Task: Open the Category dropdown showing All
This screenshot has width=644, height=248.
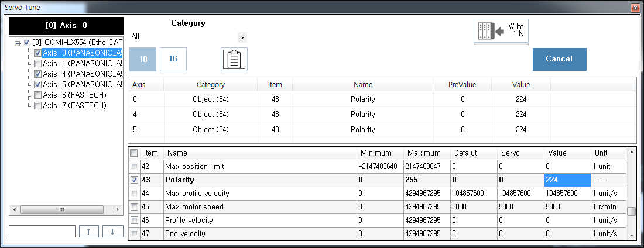Action: click(242, 37)
